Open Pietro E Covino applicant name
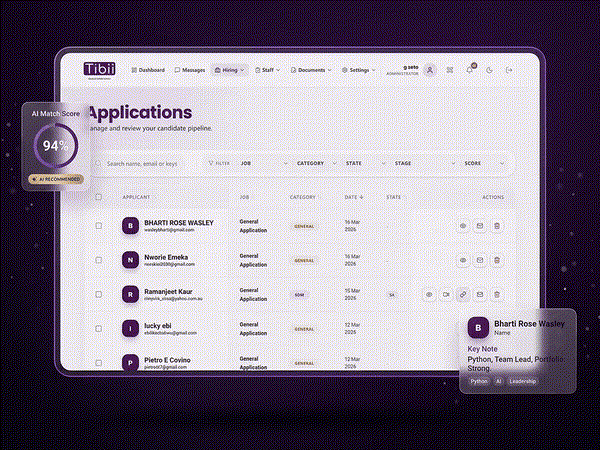The width and height of the screenshot is (600, 450). 167,360
